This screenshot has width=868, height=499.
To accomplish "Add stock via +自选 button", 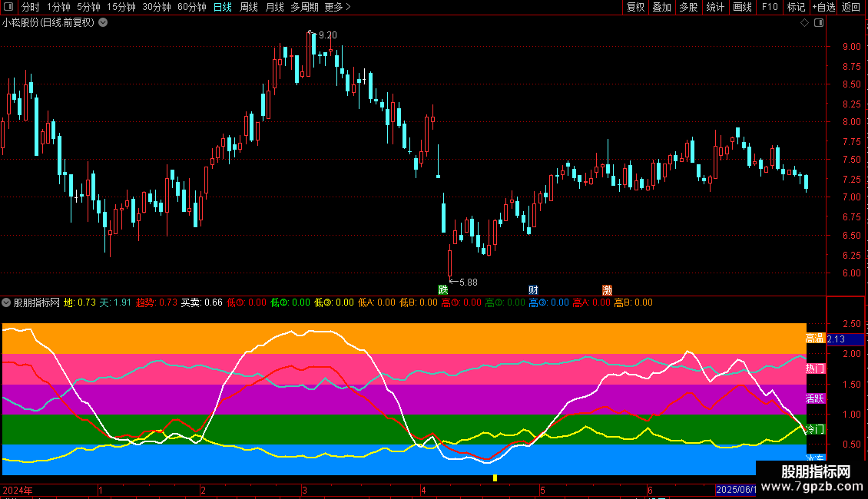I will coord(823,7).
